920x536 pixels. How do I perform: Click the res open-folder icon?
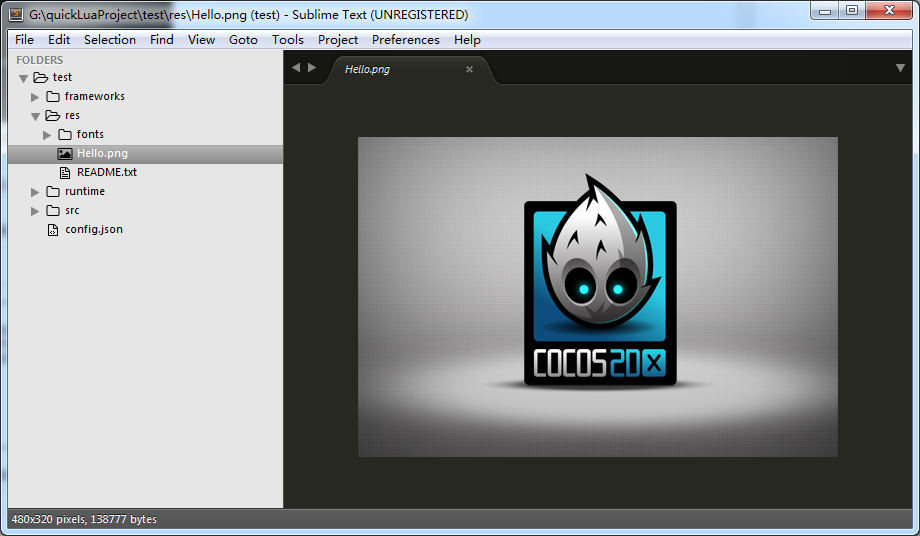pyautogui.click(x=53, y=116)
